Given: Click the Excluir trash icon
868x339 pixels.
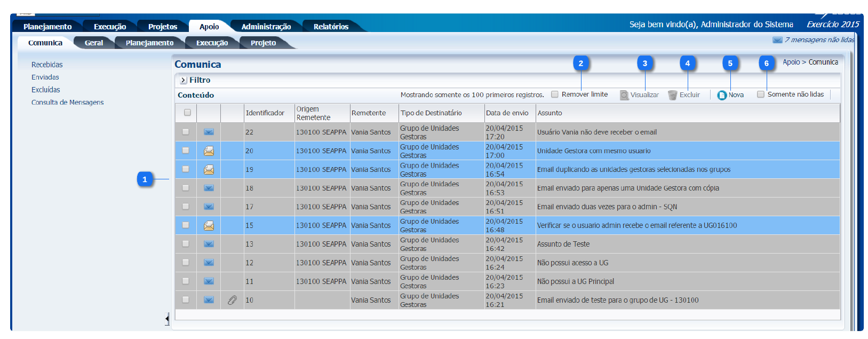Looking at the screenshot, I should 673,95.
